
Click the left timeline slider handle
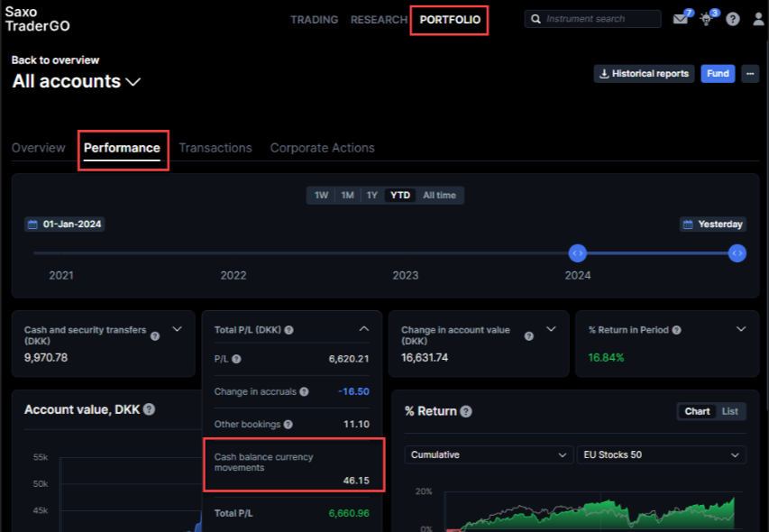click(577, 253)
